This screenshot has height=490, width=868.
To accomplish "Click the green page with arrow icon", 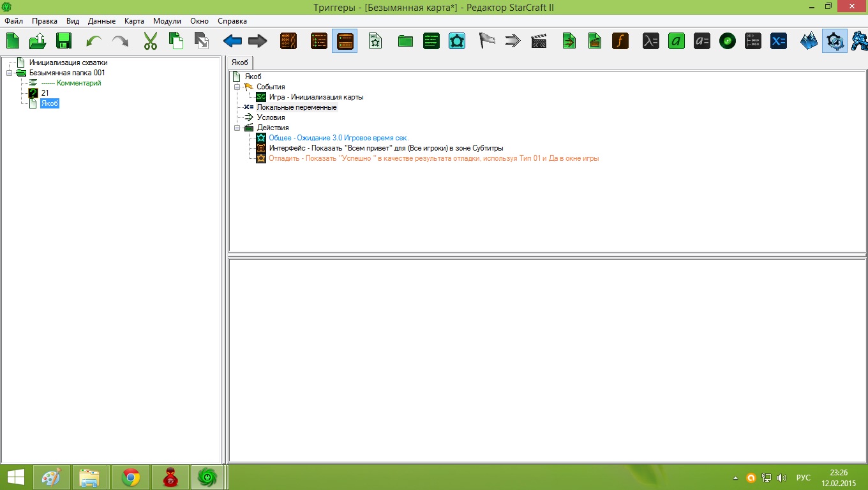I will tap(569, 41).
